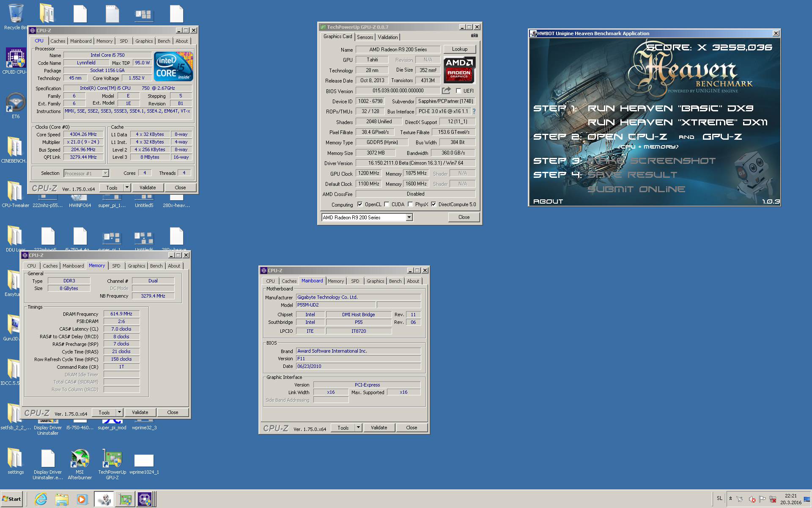Click Tools button in CPU-Z Memory window
Viewport: 812px width, 508px height.
pyautogui.click(x=104, y=412)
